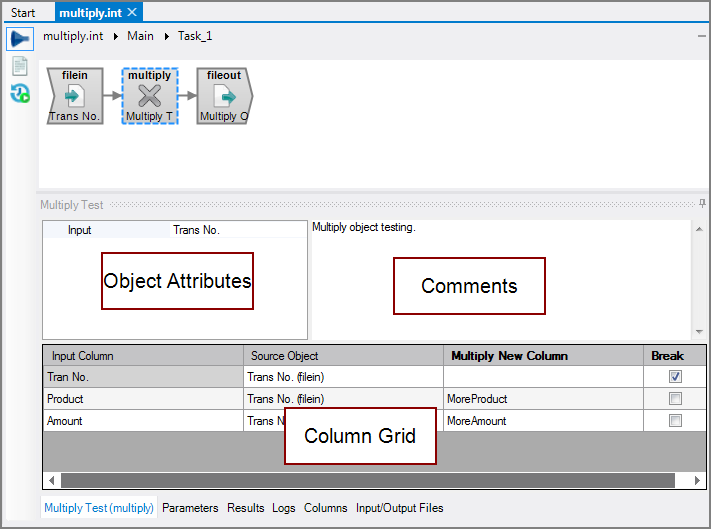Viewport: 711px width, 529px height.
Task: Click the Task_1 breadcrumb link
Action: (x=195, y=36)
